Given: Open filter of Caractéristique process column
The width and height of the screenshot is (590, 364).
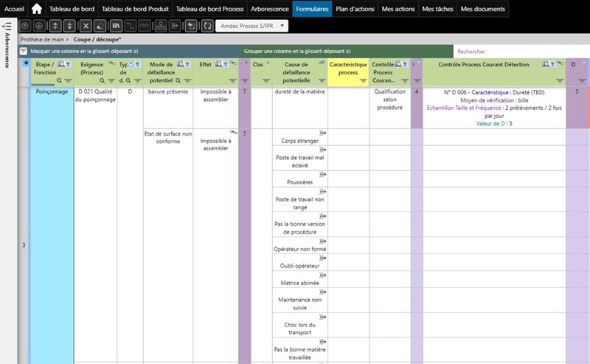Looking at the screenshot, I should pyautogui.click(x=363, y=80).
